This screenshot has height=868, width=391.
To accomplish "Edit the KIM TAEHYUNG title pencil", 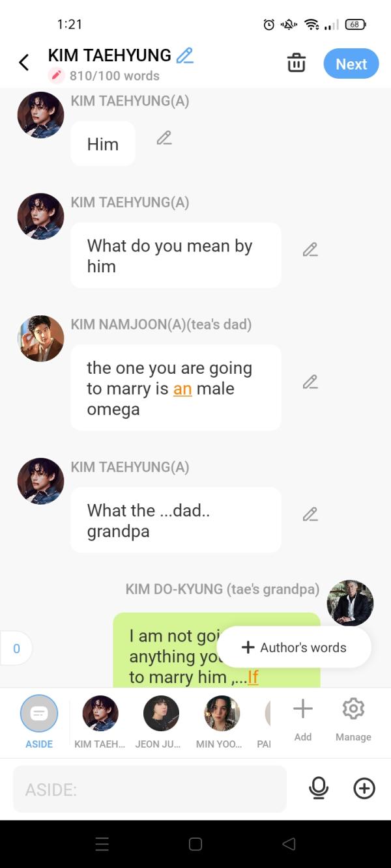I will pyautogui.click(x=185, y=56).
